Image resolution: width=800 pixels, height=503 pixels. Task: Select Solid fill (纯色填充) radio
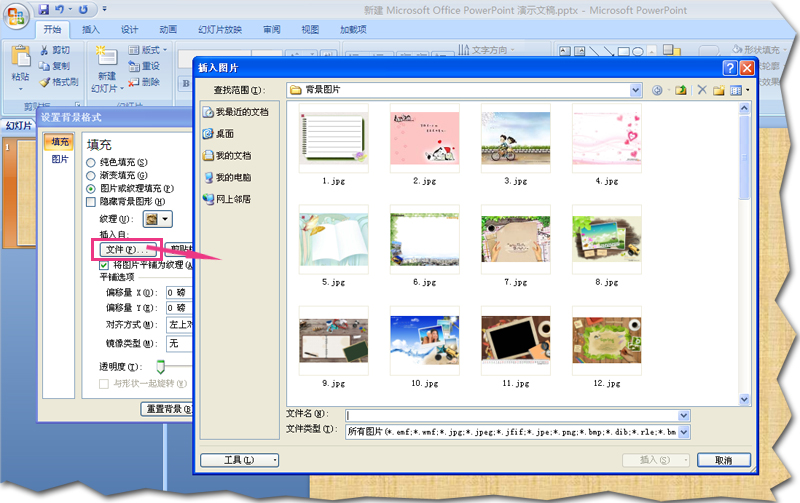point(91,163)
